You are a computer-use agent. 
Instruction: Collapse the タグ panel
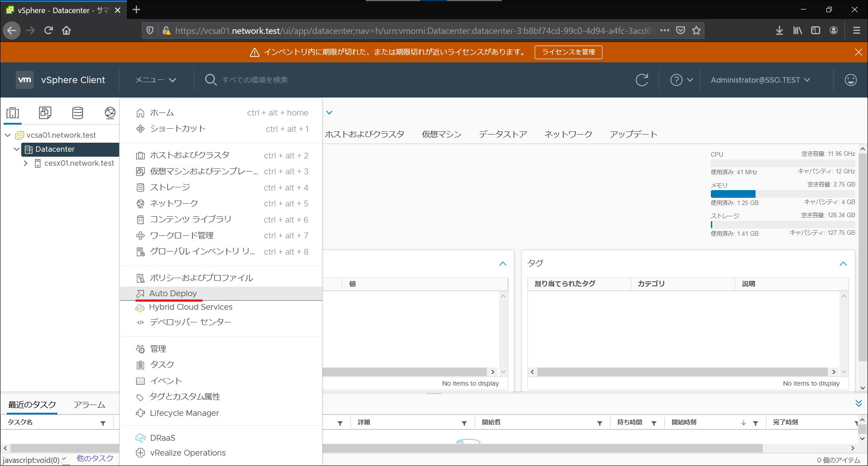click(x=843, y=264)
